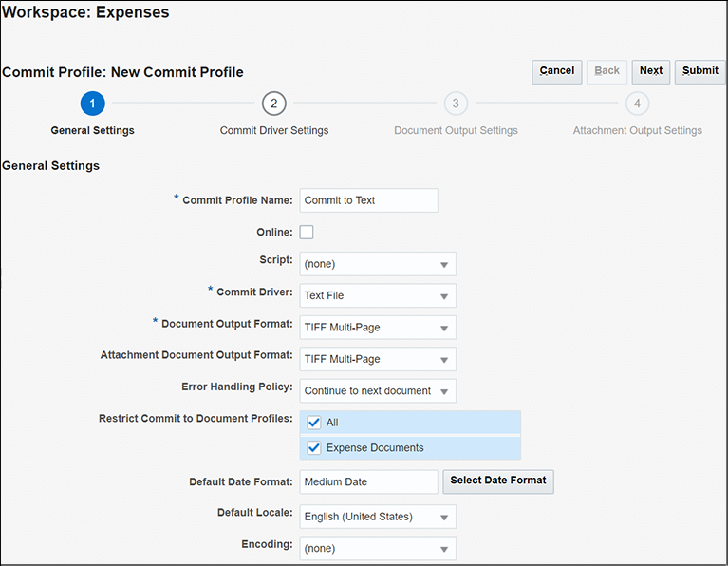This screenshot has width=728, height=566.
Task: Uncheck the Expense Documents checkbox
Action: [x=314, y=447]
